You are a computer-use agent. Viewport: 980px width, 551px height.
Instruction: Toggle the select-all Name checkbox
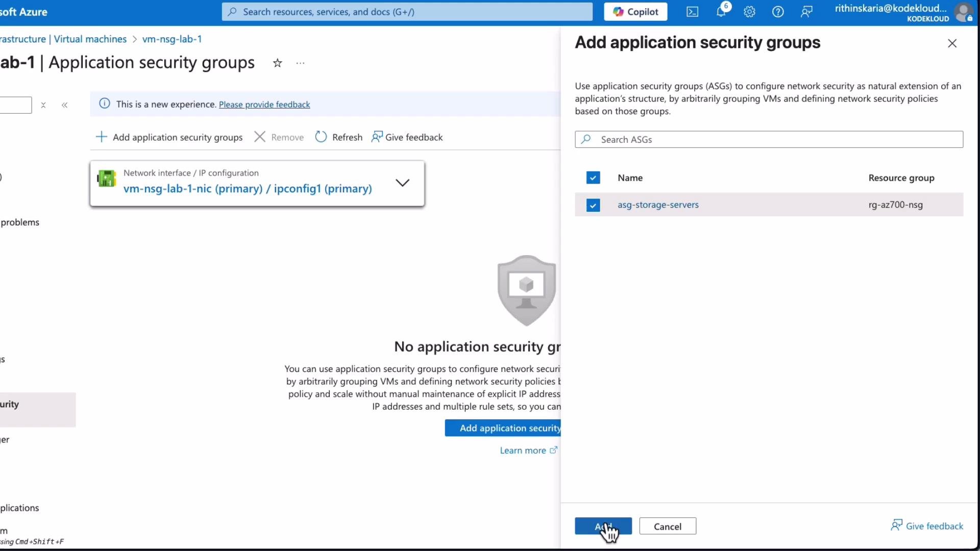(x=593, y=178)
